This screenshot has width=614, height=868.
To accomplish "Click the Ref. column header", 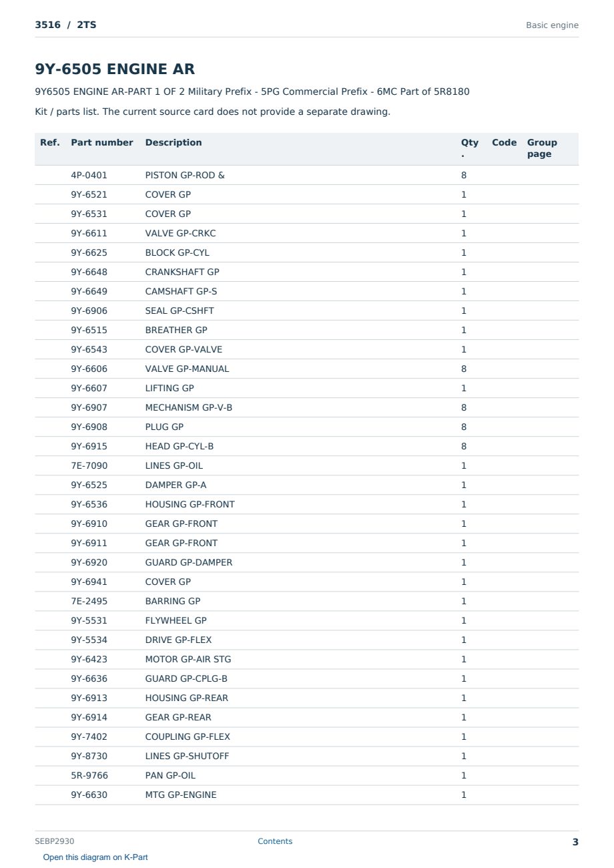I will point(50,142).
